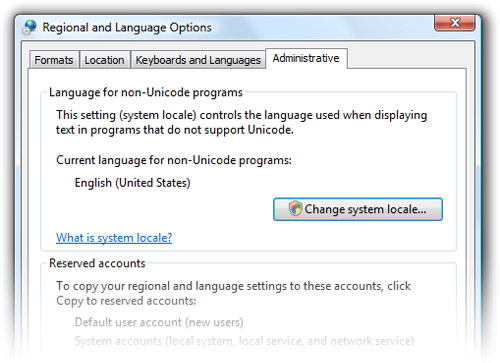Click 'Current language for non-Unicode programs:' label
Image resolution: width=500 pixels, height=363 pixels.
point(174,160)
